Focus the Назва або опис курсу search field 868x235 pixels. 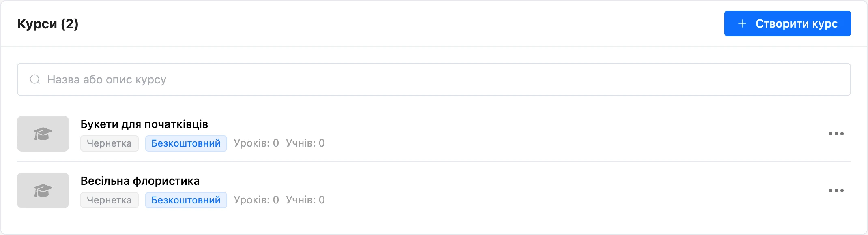[434, 79]
